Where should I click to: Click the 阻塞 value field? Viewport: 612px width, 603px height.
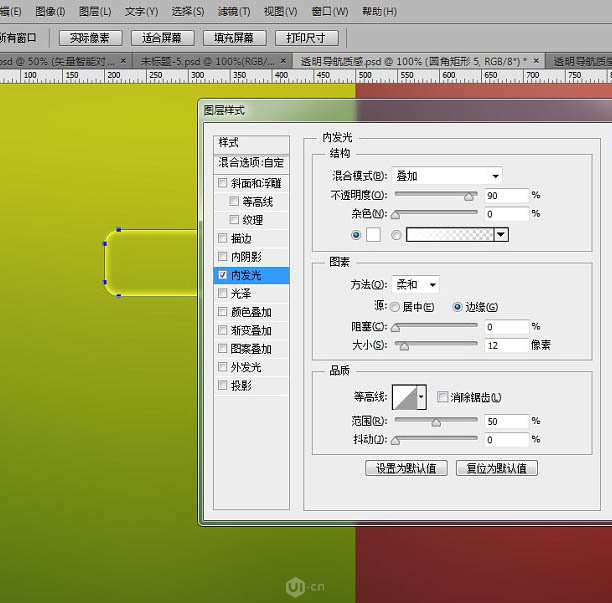click(x=506, y=327)
